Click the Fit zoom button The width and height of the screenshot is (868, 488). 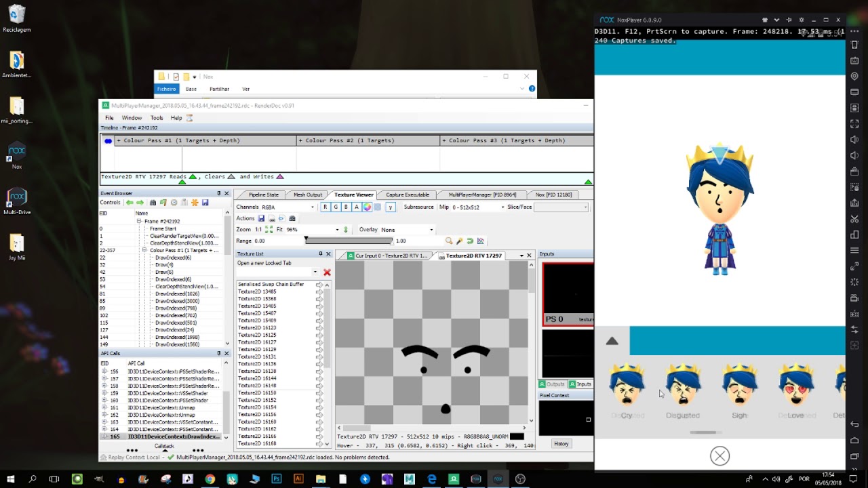click(279, 230)
